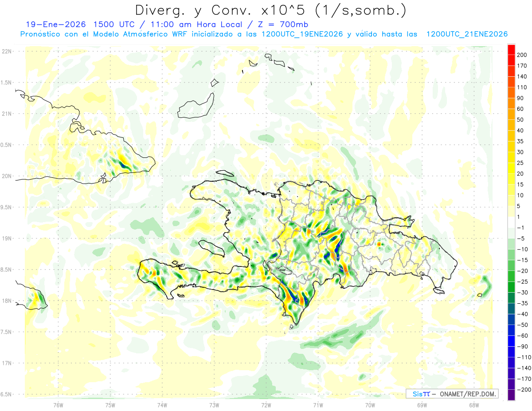Screen dimensions: 532x411
Task: Pick the red colorbar segment above 200
Action: 511,50
